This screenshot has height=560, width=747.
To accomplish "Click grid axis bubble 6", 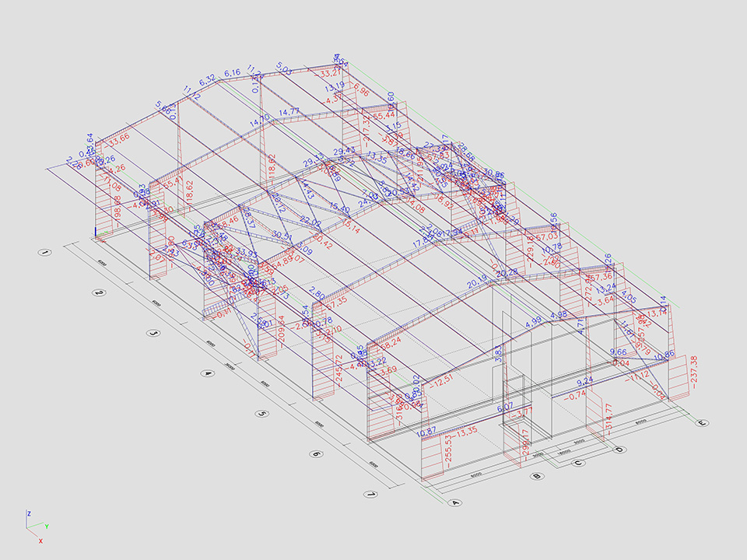I will (x=317, y=454).
